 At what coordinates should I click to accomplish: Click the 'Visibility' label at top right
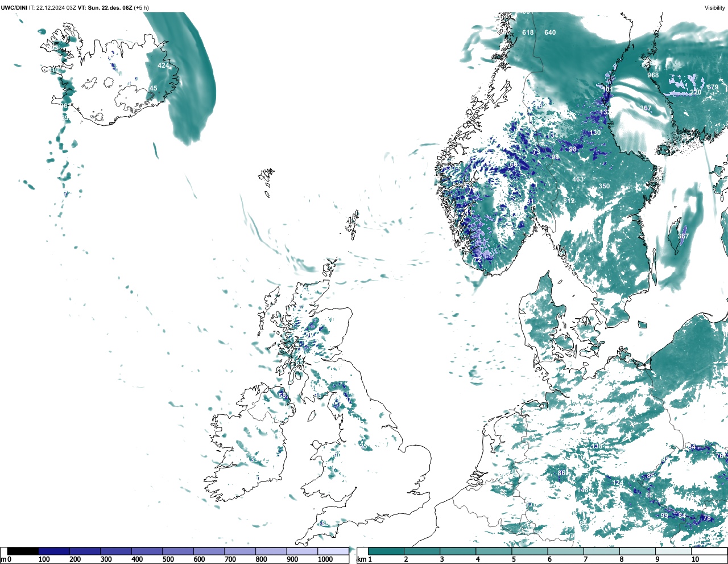coord(714,7)
